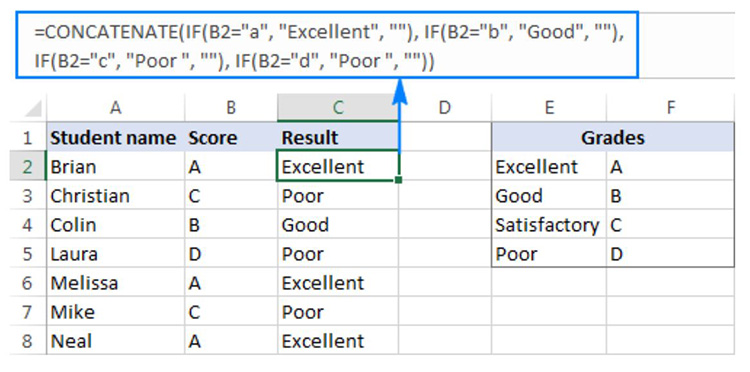Select column D header

(x=444, y=108)
